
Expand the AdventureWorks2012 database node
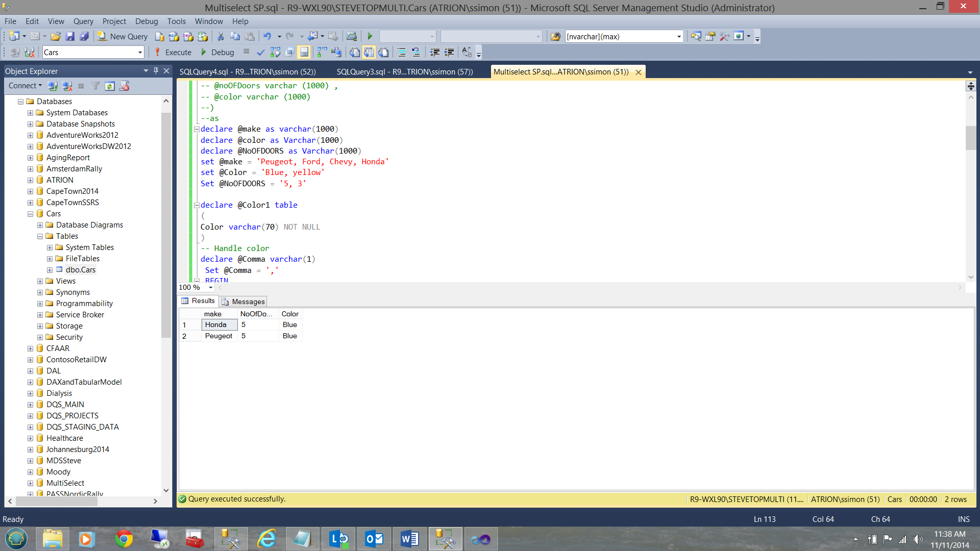coord(30,135)
